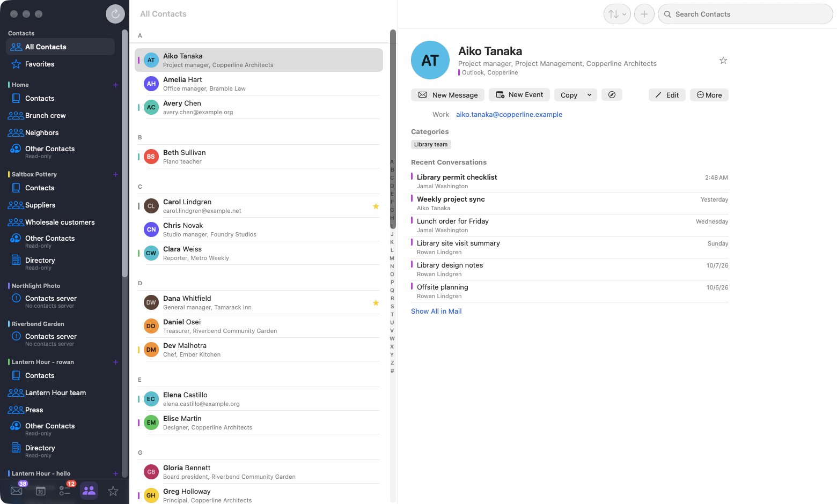Toggle the favorite star for Aiko Tanaka's detail

[723, 61]
